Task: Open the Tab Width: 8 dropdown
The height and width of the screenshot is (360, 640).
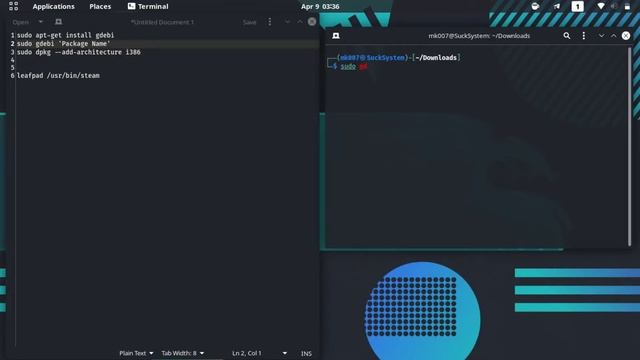Action: [182, 353]
